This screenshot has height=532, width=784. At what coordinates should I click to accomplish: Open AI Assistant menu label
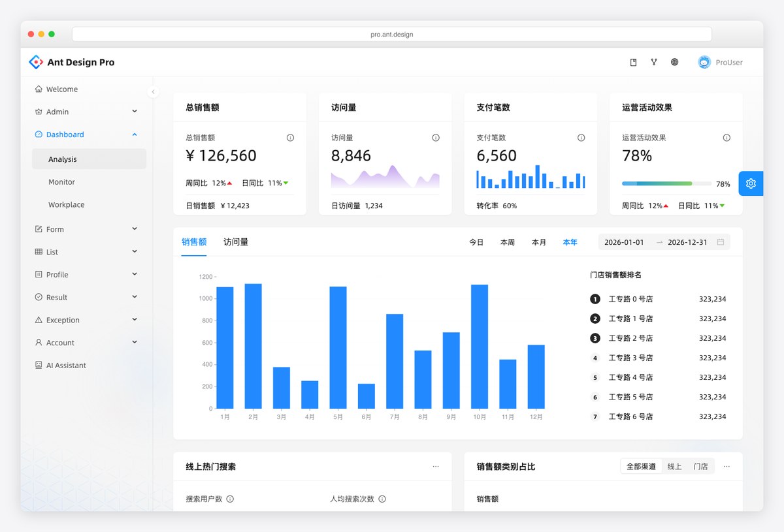pos(66,366)
